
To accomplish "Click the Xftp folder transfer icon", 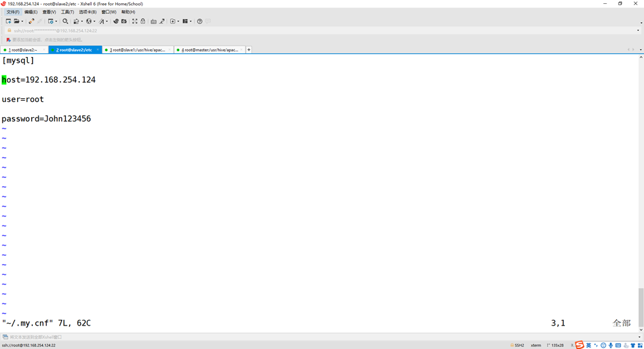I will pyautogui.click(x=123, y=22).
